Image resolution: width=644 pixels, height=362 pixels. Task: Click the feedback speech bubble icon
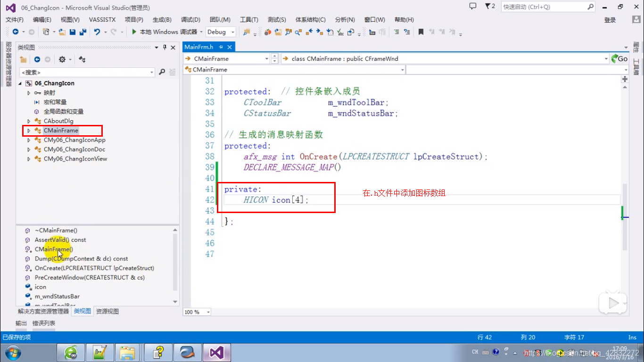tap(473, 6)
